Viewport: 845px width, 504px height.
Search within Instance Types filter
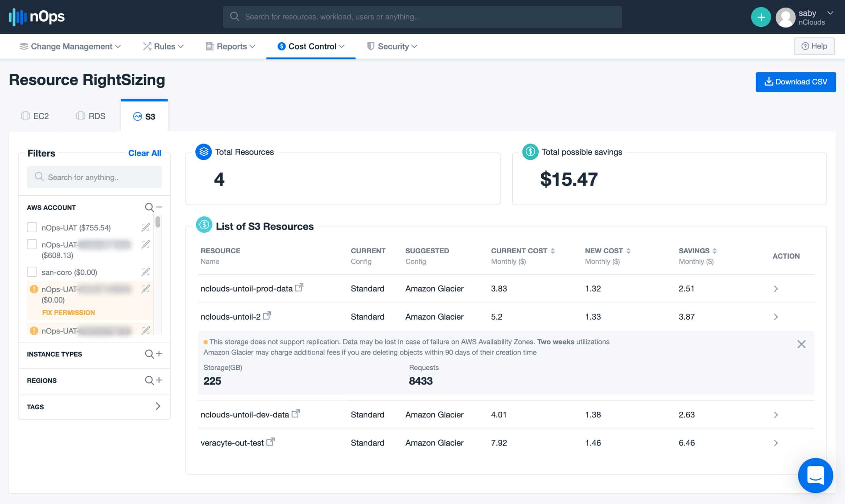coord(149,354)
